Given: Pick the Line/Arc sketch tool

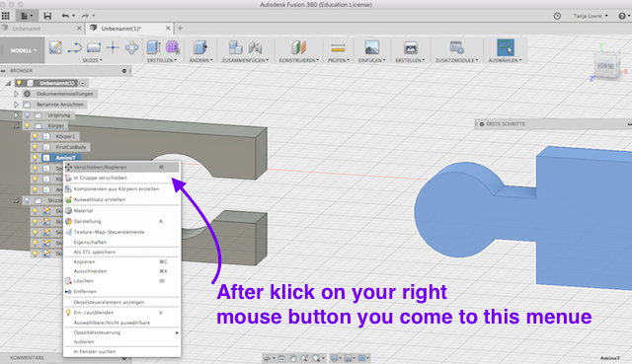Looking at the screenshot, I should coord(75,48).
